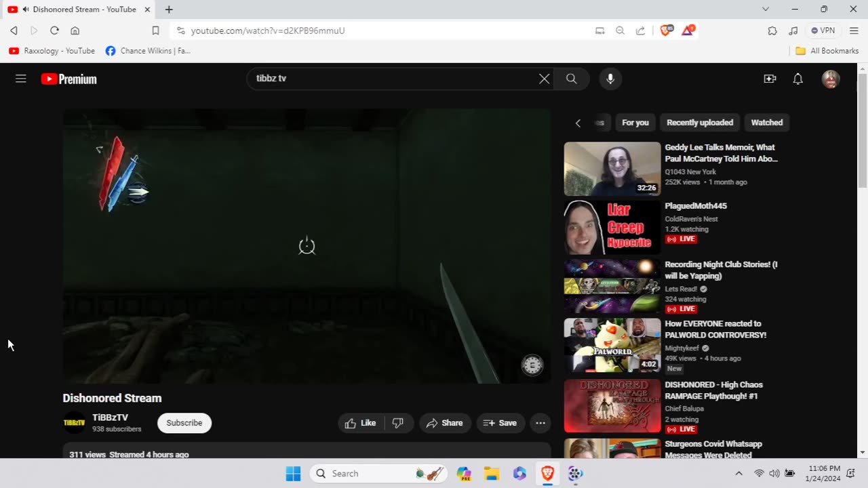This screenshot has width=868, height=488.
Task: Switch to Dishonored Stream browser tab
Action: [80, 9]
